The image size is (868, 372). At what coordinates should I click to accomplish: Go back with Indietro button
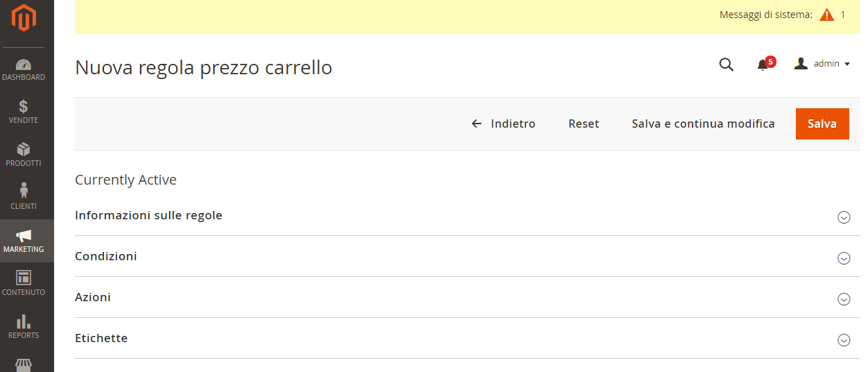503,124
